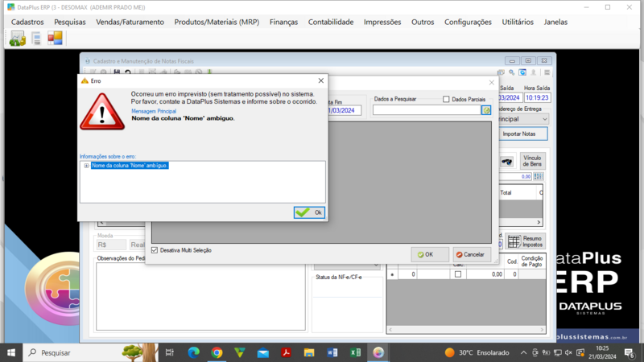Click the Mensagem Principal label

(154, 111)
